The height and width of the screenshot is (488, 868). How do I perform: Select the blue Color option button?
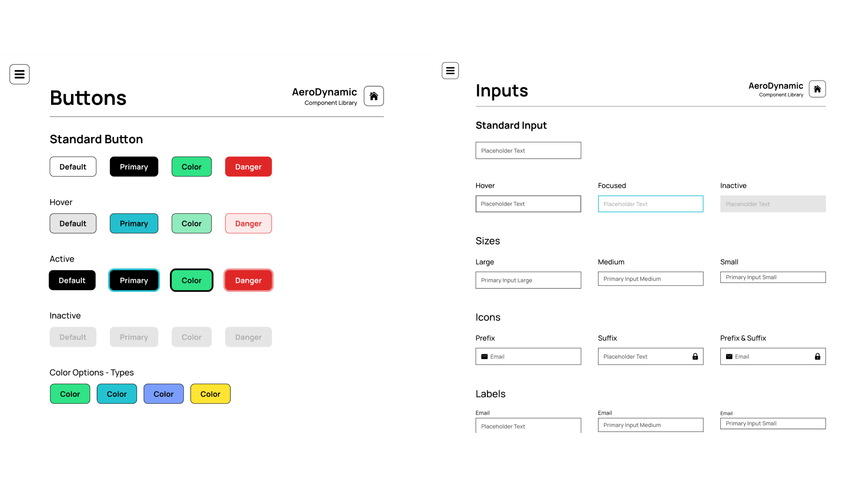(164, 394)
